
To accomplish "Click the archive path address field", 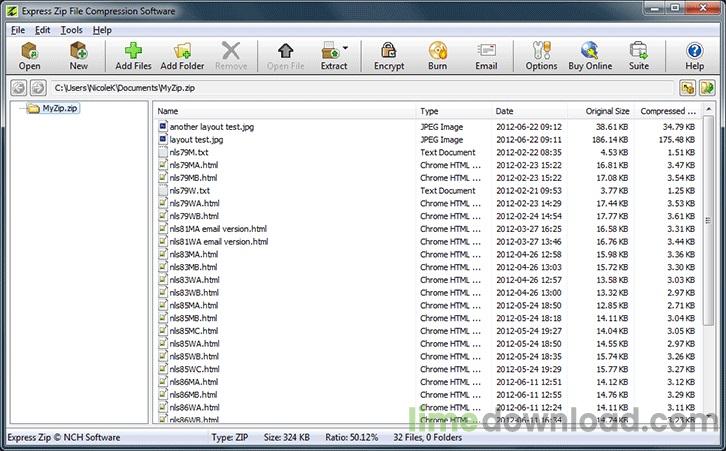I will click(x=362, y=88).
